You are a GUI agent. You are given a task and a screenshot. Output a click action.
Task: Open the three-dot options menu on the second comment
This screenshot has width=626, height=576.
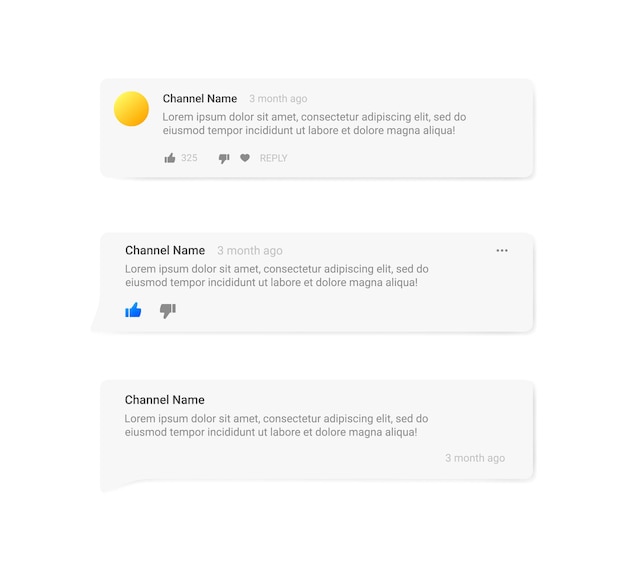[502, 250]
